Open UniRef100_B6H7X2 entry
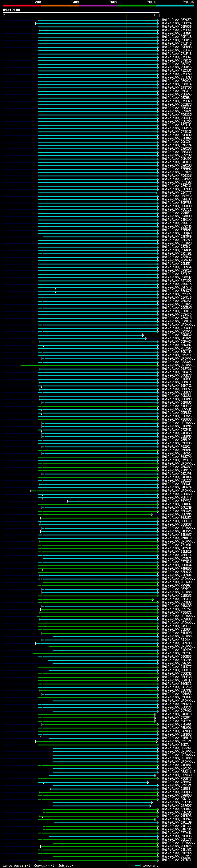197x868 pixels. (177, 386)
